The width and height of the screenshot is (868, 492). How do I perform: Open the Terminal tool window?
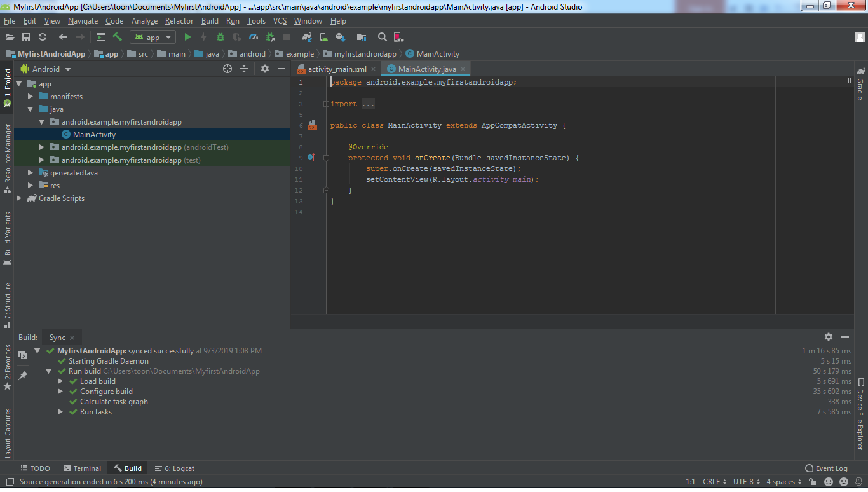point(82,468)
